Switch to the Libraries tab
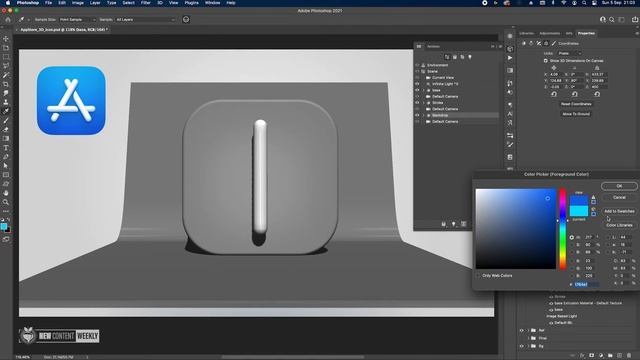This screenshot has width=640, height=360. pos(527,33)
